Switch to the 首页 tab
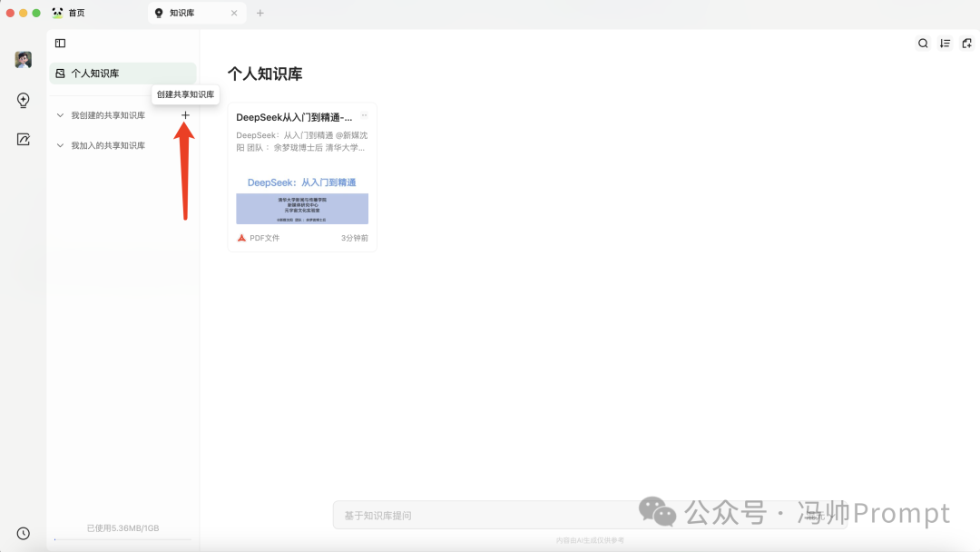This screenshot has width=980, height=552. (76, 13)
